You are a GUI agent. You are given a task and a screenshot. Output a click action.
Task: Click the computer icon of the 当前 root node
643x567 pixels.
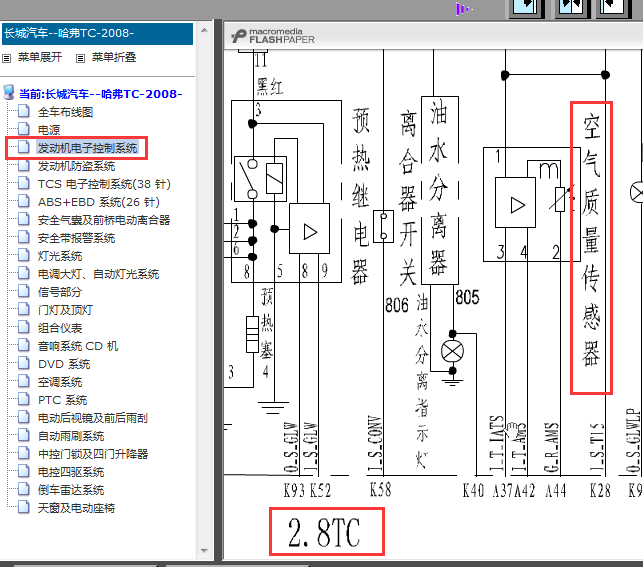(9, 93)
